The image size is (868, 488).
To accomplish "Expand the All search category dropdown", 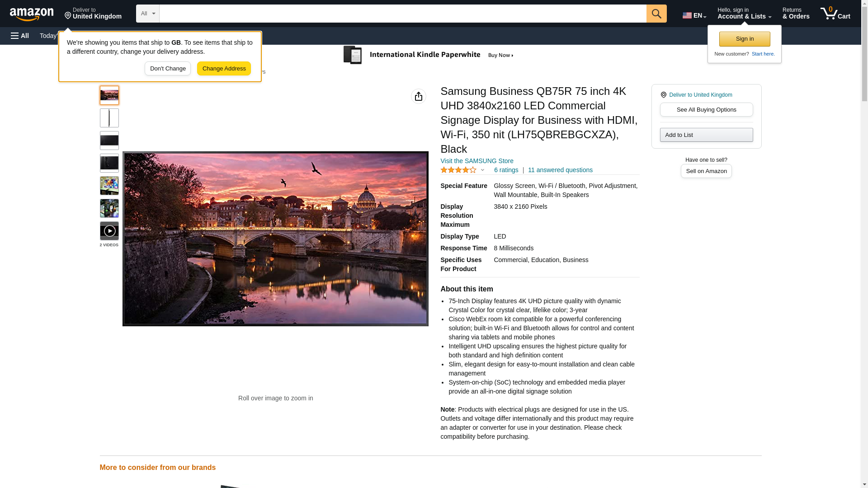I will coord(147,14).
